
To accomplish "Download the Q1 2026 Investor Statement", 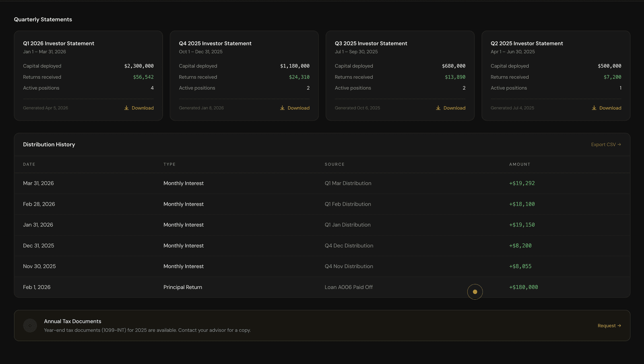I will (139, 108).
